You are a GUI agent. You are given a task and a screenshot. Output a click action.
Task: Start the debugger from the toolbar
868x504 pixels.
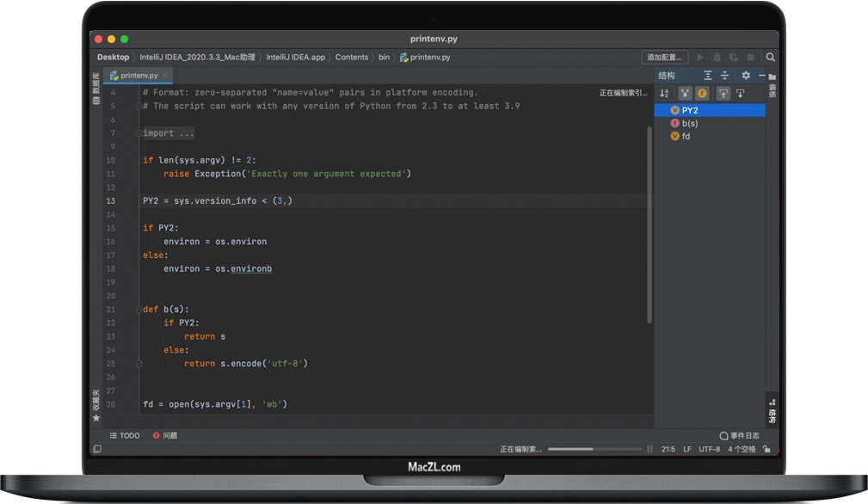coord(716,58)
